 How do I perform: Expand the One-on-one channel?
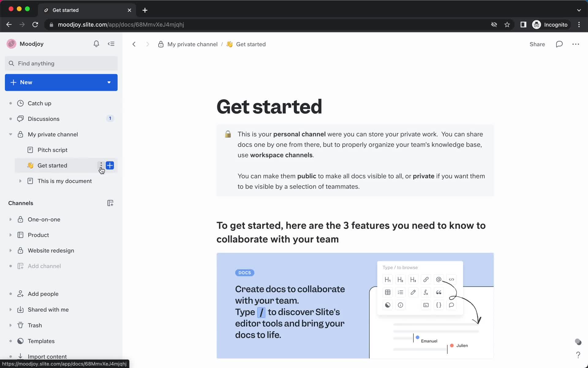point(10,219)
